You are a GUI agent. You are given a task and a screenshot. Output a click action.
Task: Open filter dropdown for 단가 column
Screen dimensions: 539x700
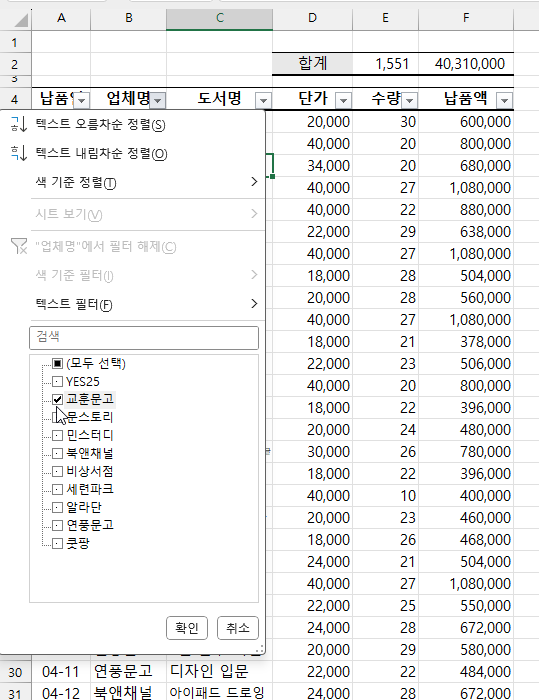[x=343, y=100]
